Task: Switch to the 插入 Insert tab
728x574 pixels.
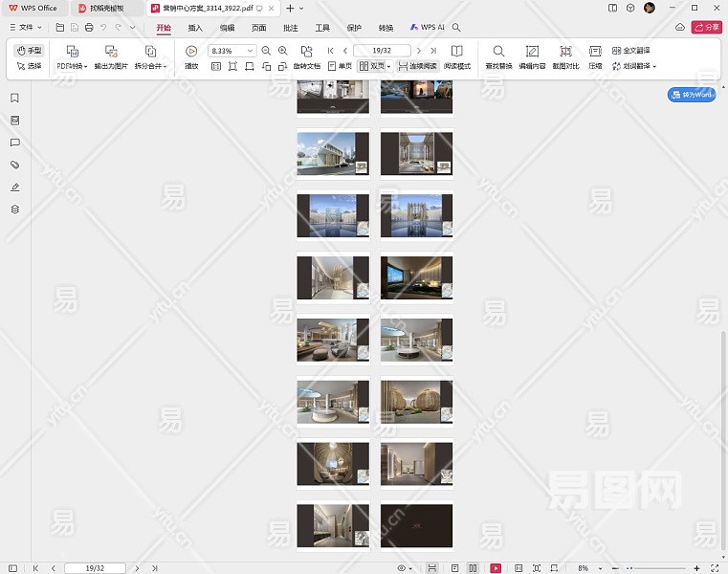Action: pos(195,28)
